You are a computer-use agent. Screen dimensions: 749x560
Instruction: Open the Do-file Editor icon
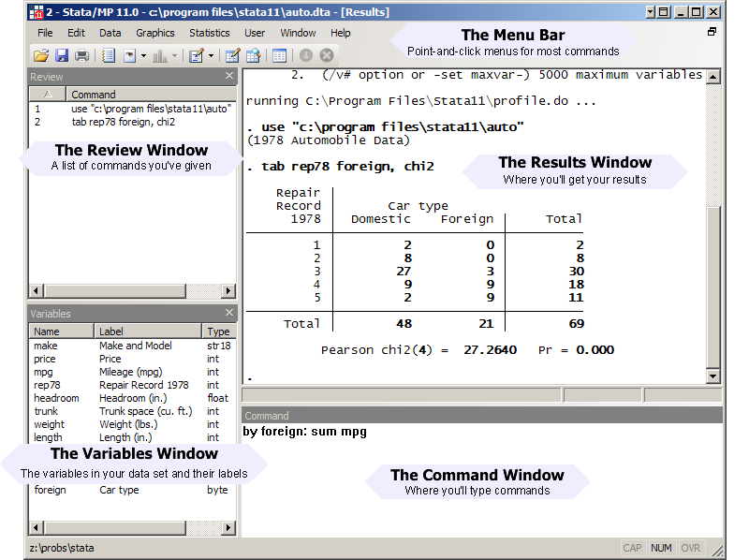pos(196,56)
